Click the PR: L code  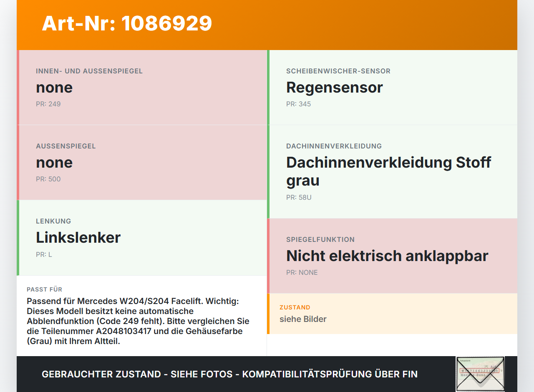(44, 254)
